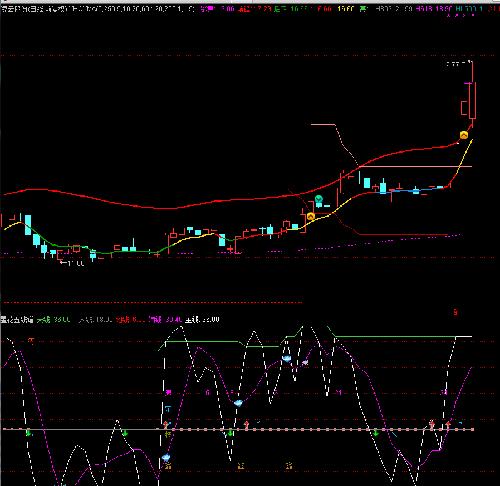Click the rightmost red up-arrow on the indicator baseline

click(x=448, y=425)
